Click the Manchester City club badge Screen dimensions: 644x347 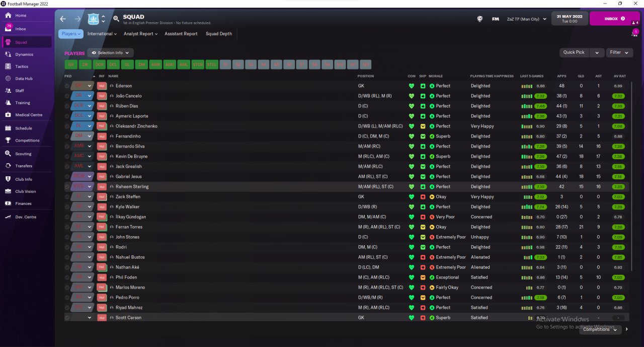click(x=94, y=19)
